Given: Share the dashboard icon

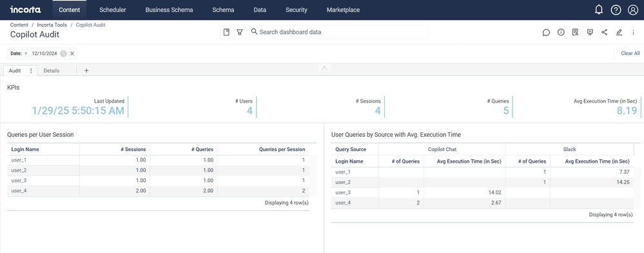Looking at the screenshot, I should (604, 32).
